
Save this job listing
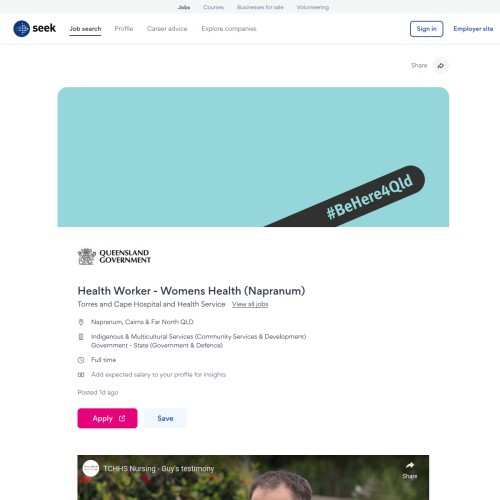coord(165,418)
